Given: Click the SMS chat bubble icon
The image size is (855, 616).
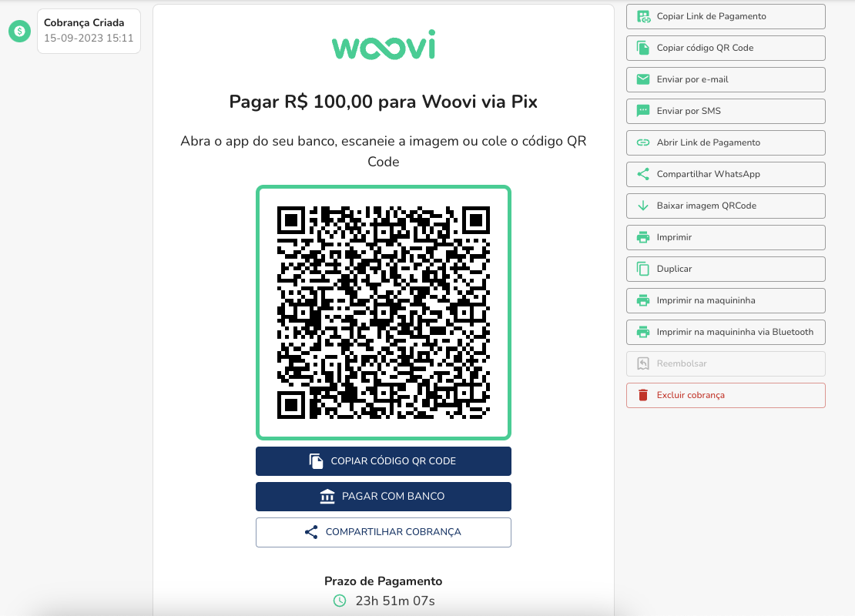Looking at the screenshot, I should [643, 111].
